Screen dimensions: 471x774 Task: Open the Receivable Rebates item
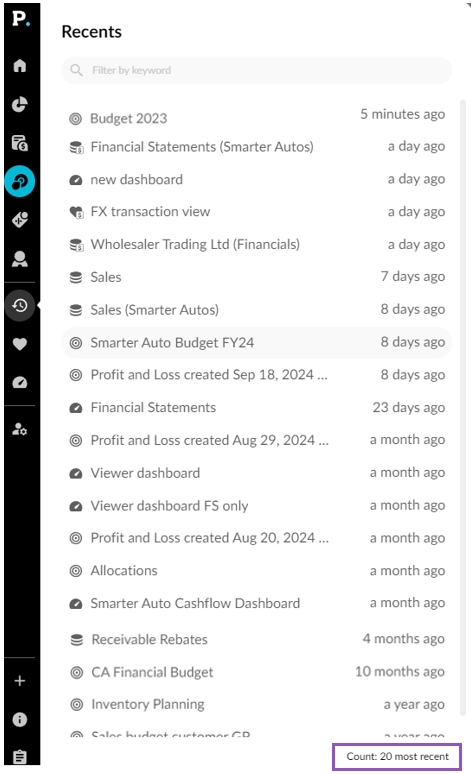pyautogui.click(x=257, y=639)
